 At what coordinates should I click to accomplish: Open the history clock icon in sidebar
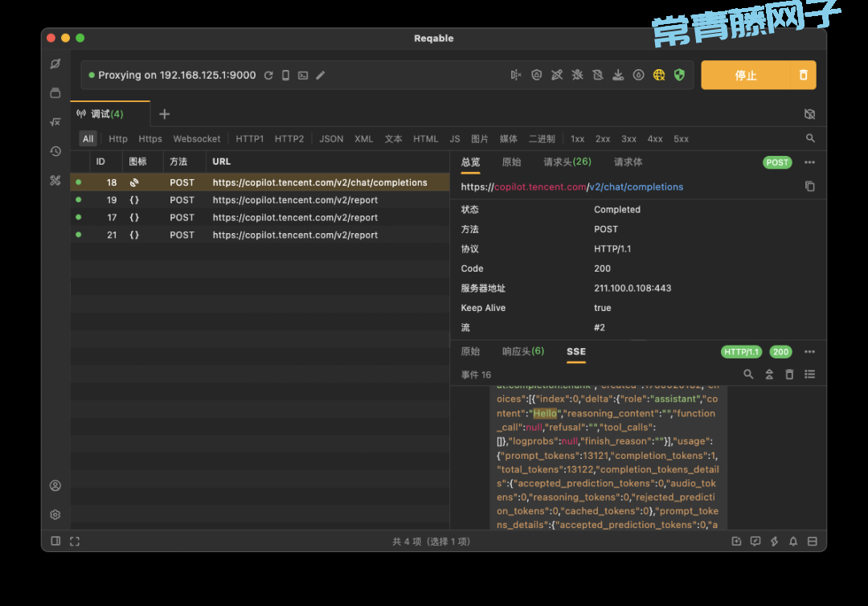pyautogui.click(x=55, y=151)
